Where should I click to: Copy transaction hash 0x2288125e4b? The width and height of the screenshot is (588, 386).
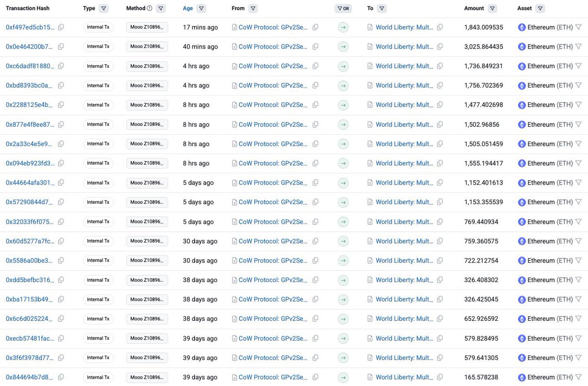[x=61, y=105]
